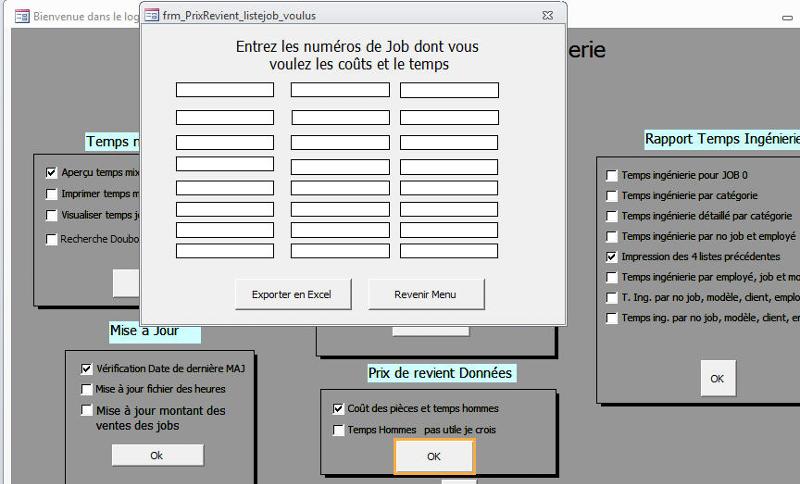The height and width of the screenshot is (484, 800).
Task: Check Temps ing. par no job checkbox
Action: coord(612,318)
